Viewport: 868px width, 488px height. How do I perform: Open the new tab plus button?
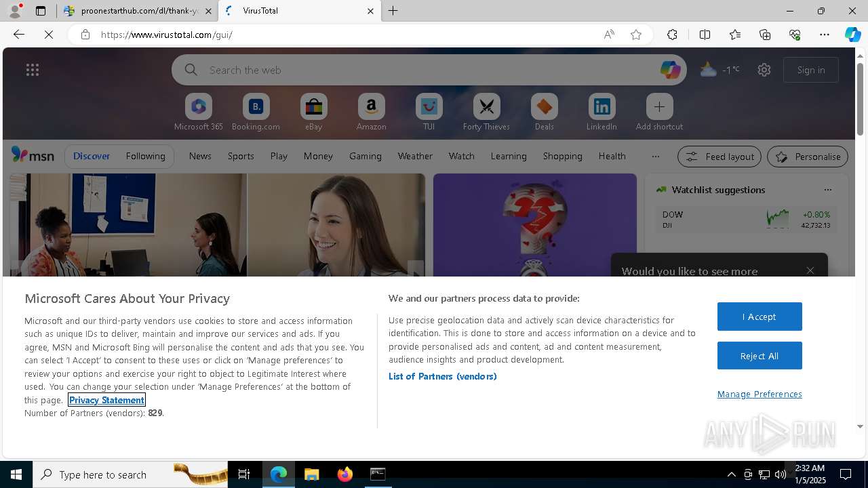pos(393,11)
